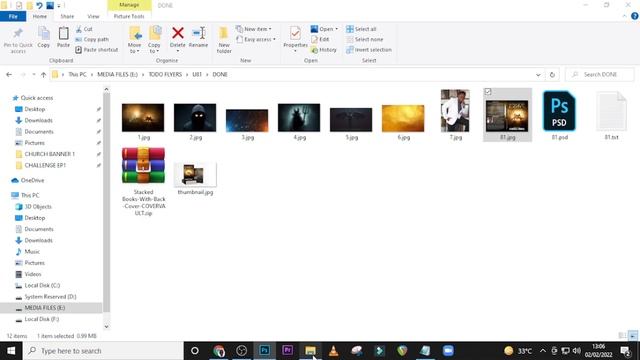Click the Copy icon in Clipboard group
The height and width of the screenshot is (360, 640).
(43, 33)
